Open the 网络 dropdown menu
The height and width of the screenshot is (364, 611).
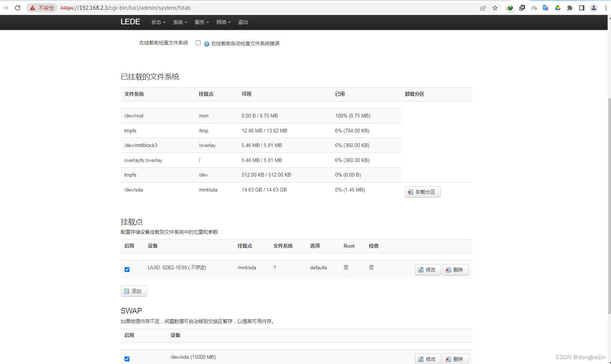click(223, 22)
